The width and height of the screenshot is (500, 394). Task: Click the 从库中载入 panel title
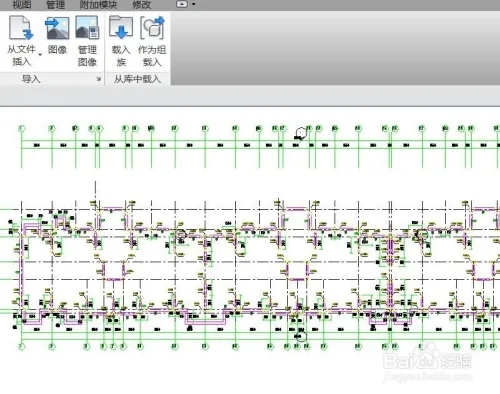click(137, 79)
